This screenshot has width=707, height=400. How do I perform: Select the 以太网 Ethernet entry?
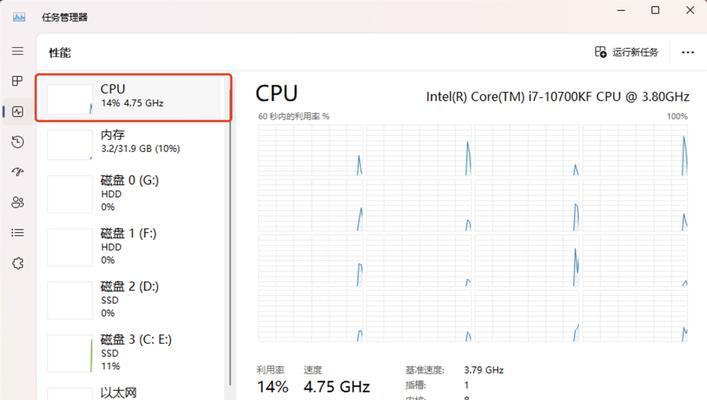click(x=133, y=392)
